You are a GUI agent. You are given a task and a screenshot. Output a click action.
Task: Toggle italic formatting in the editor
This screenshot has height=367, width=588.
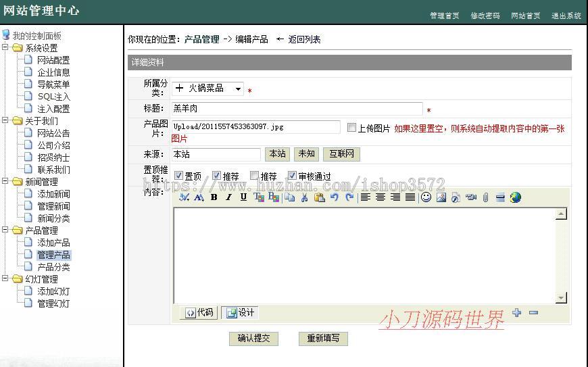point(228,197)
